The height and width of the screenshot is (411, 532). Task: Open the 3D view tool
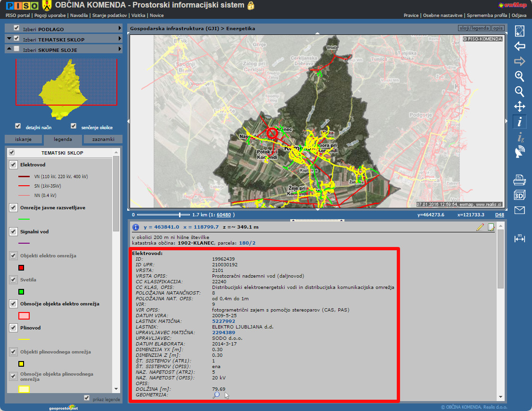coord(519,195)
